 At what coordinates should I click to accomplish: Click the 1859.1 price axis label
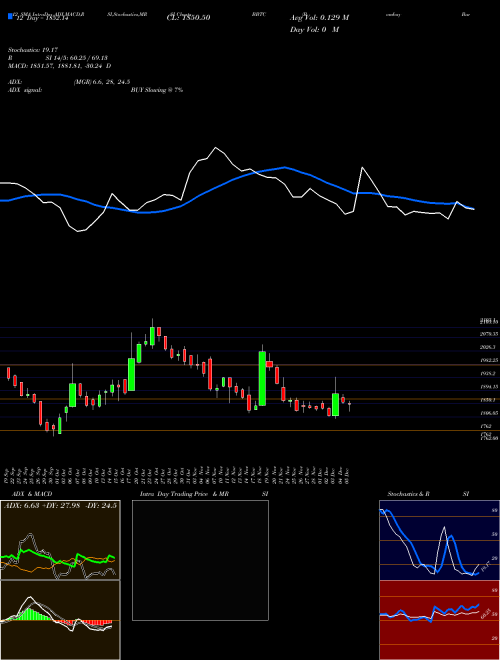tap(488, 400)
